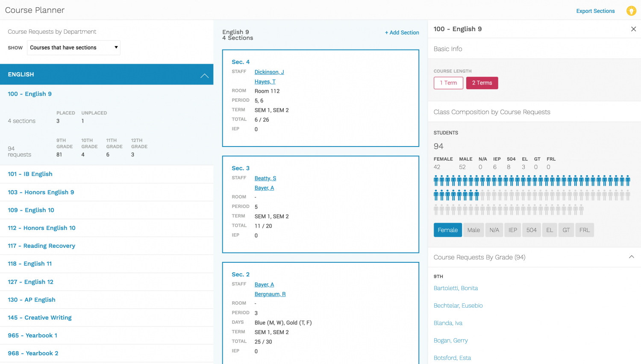Select course 112 - Honors English 10
Image resolution: width=641 pixels, height=364 pixels.
coord(41,228)
